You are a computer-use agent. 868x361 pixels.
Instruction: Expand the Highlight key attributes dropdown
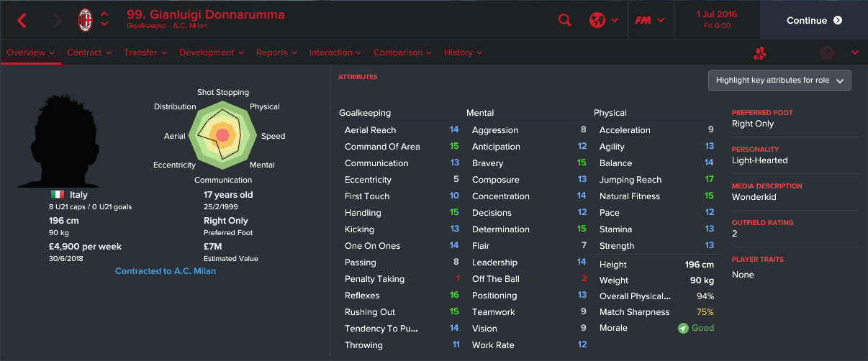[x=779, y=81]
